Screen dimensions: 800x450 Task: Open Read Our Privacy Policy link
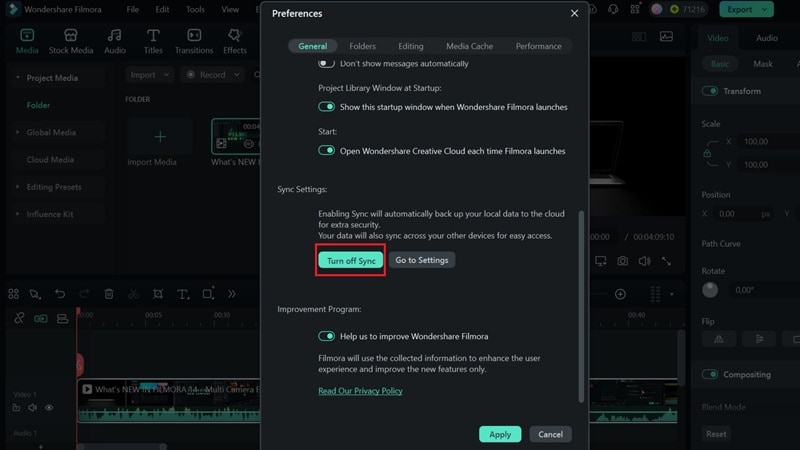[x=360, y=391]
